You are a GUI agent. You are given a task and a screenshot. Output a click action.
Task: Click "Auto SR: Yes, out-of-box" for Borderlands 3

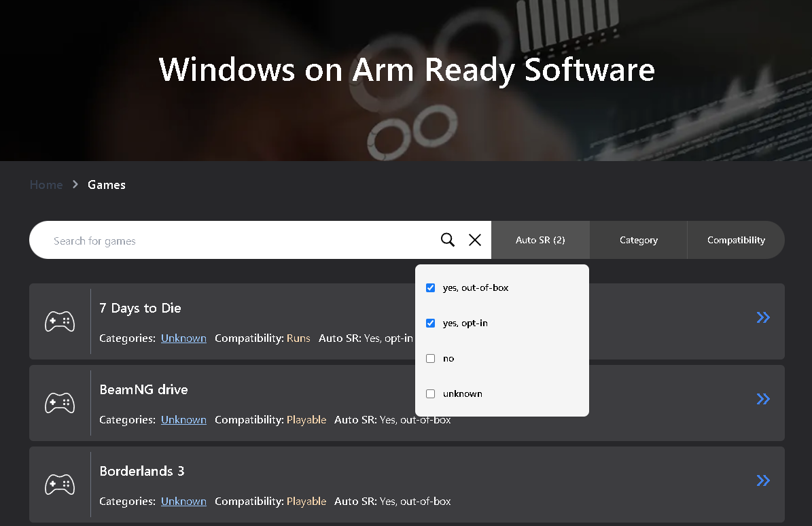click(393, 501)
